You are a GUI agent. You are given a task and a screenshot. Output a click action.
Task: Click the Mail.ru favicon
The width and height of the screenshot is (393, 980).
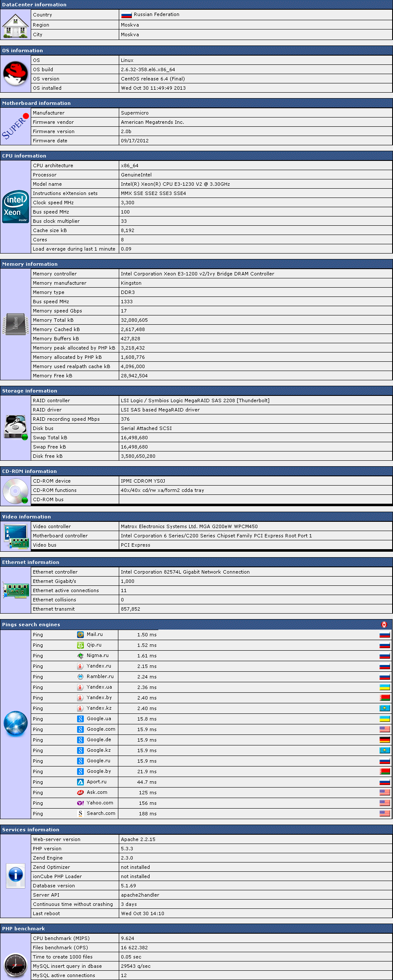pyautogui.click(x=80, y=635)
